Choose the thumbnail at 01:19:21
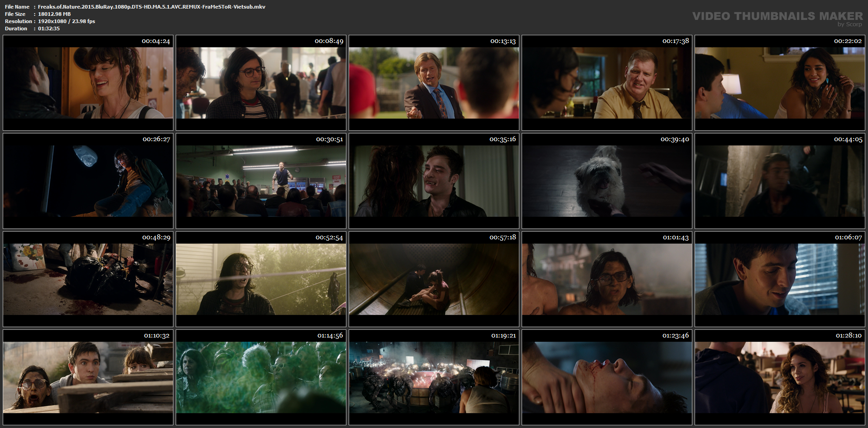This screenshot has height=428, width=868. pyautogui.click(x=434, y=377)
